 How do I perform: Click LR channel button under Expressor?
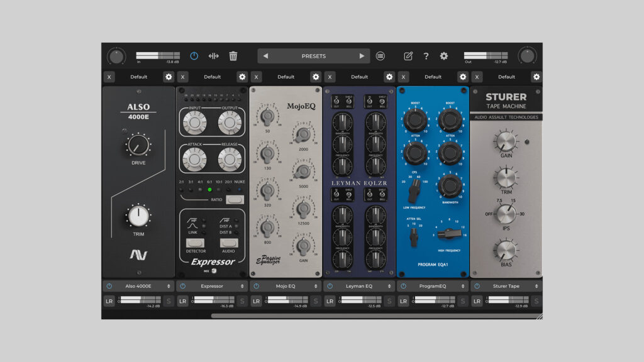coord(183,301)
